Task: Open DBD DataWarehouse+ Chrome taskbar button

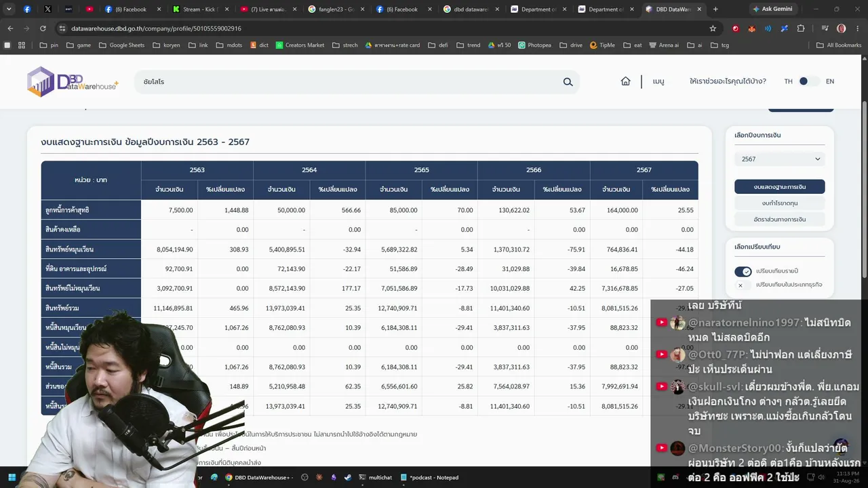Action: pyautogui.click(x=260, y=477)
